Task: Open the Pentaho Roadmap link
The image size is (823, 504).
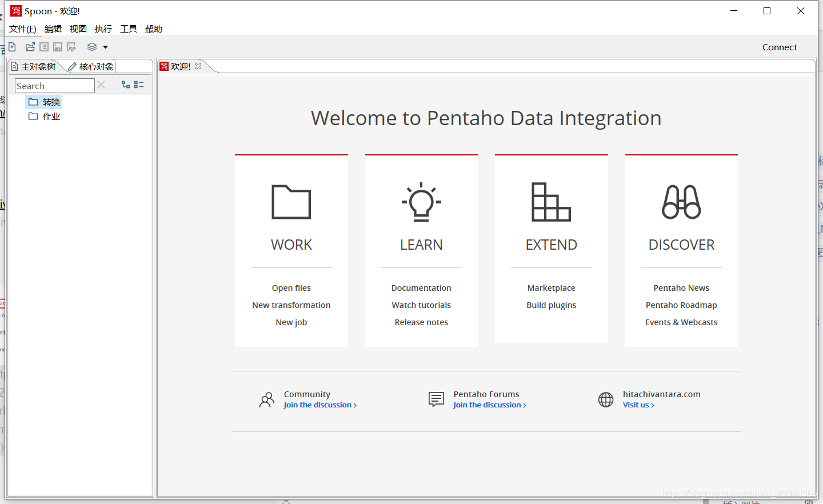Action: click(681, 305)
